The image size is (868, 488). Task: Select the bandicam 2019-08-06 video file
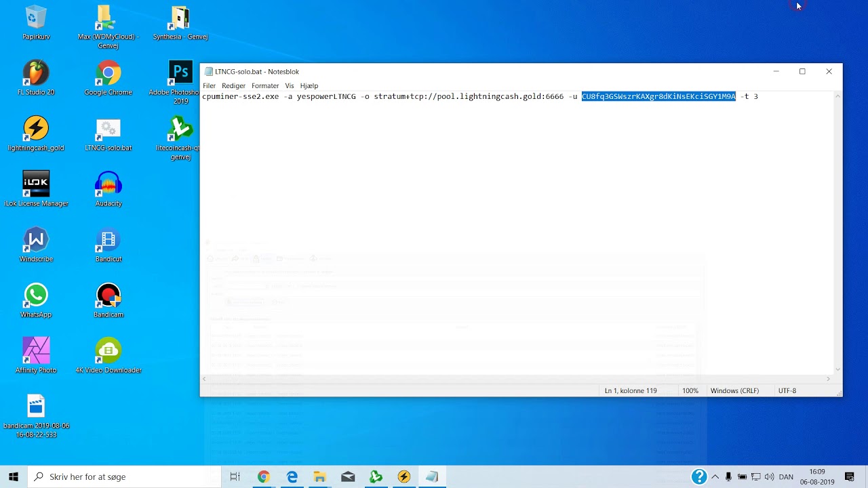point(36,416)
